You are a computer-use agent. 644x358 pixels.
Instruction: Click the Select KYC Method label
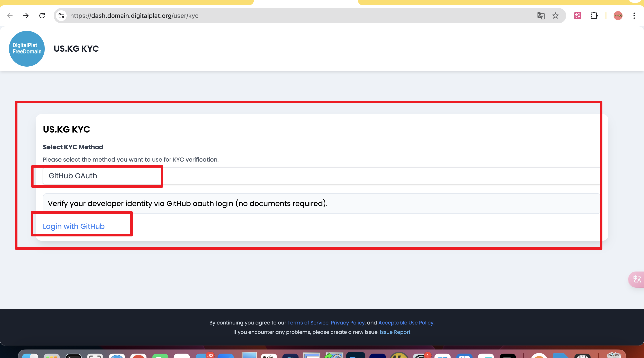tap(73, 147)
